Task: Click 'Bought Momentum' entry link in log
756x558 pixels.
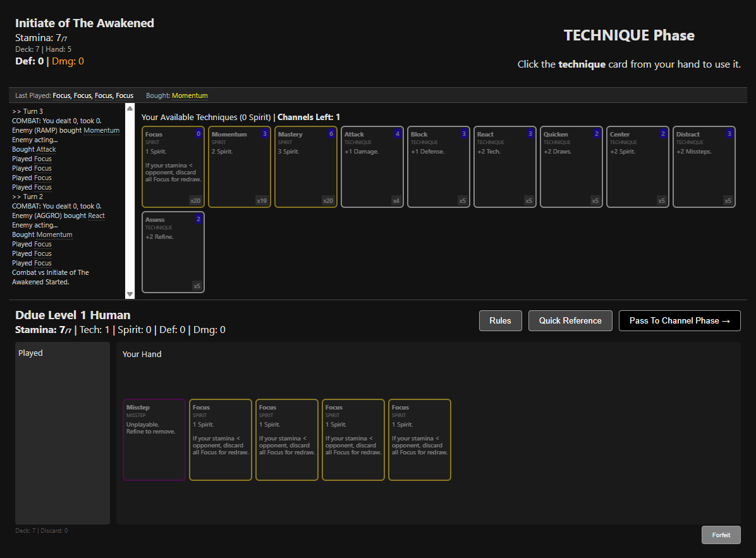Action: pyautogui.click(x=54, y=234)
